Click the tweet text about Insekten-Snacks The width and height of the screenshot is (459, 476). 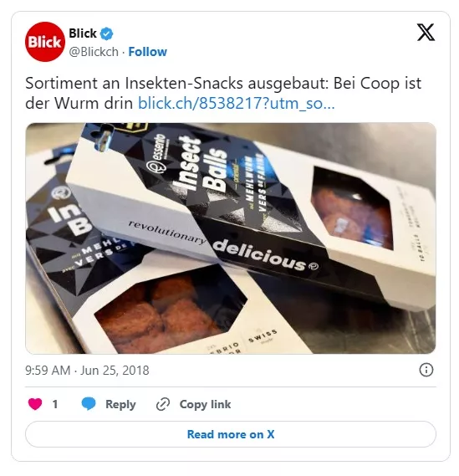[223, 93]
